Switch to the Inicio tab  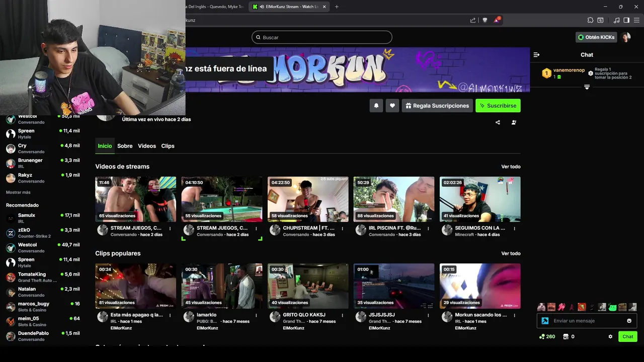[105, 146]
